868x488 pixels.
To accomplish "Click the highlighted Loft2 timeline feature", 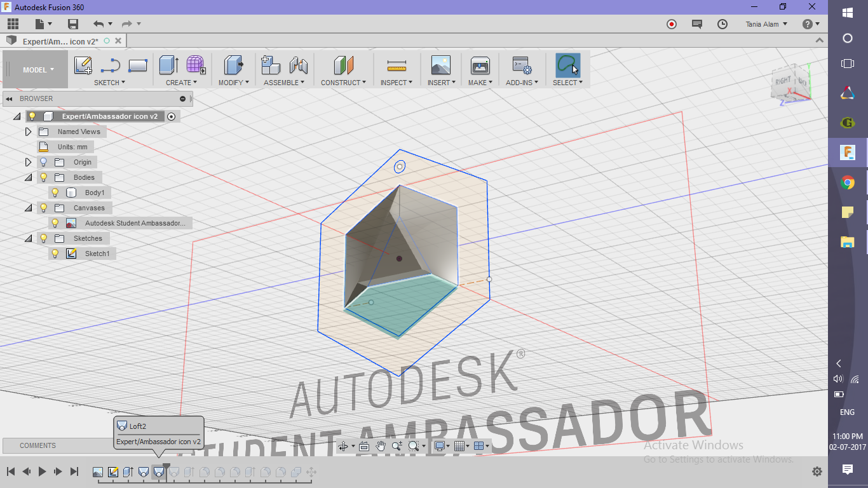I will coord(159,472).
